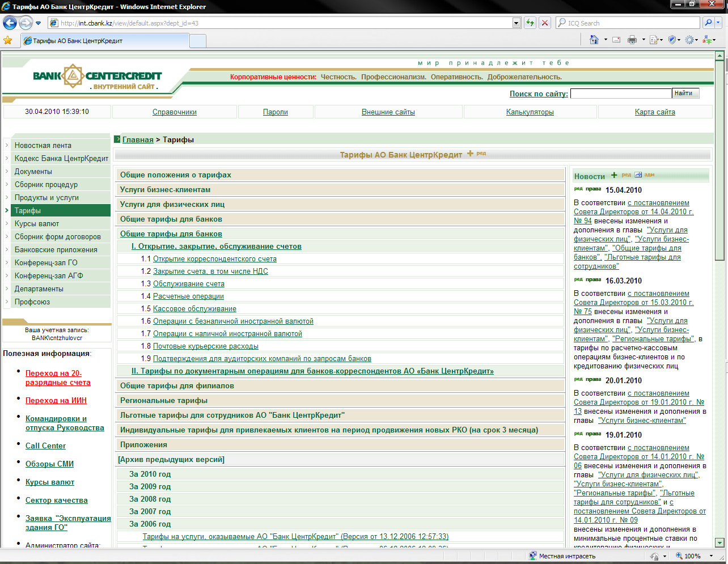Open the Сектор качества link

57,500
